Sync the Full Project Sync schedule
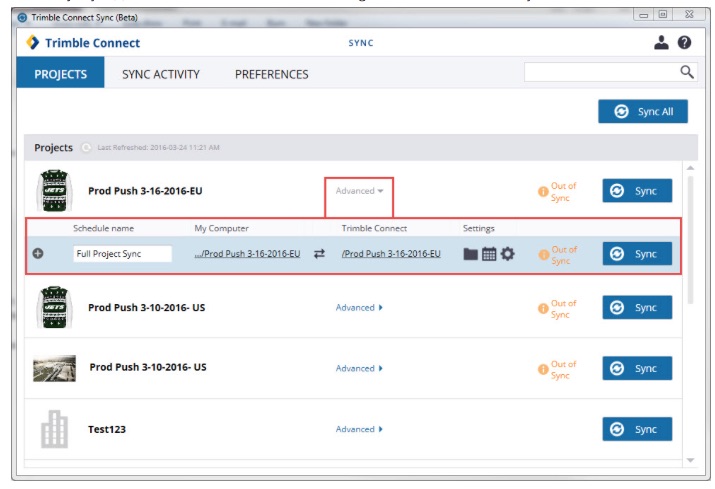 click(637, 254)
